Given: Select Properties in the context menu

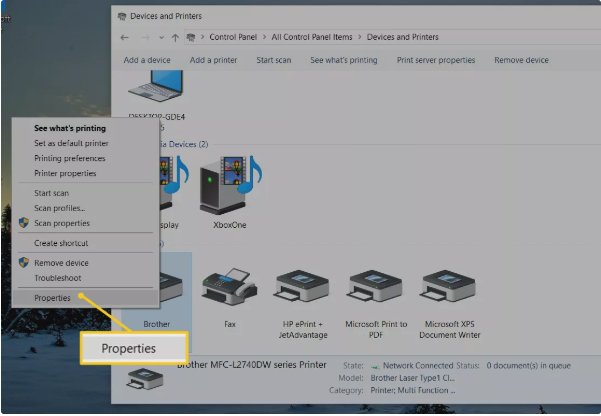Looking at the screenshot, I should tap(85, 298).
